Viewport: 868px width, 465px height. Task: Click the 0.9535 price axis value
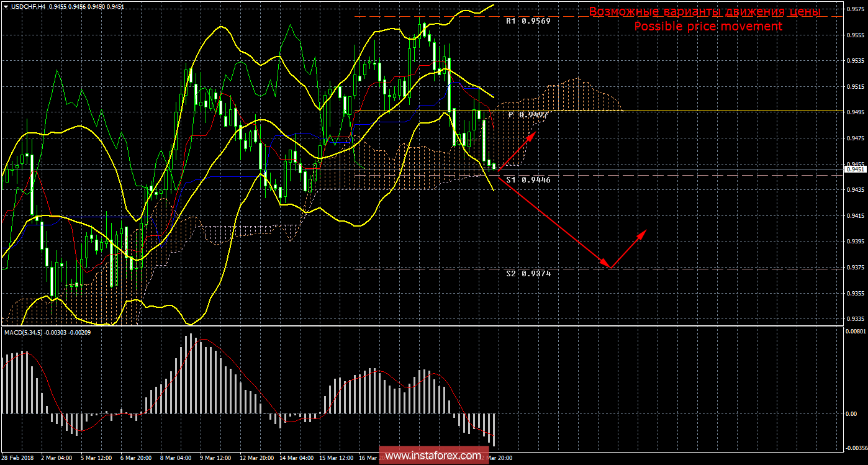[x=856, y=61]
